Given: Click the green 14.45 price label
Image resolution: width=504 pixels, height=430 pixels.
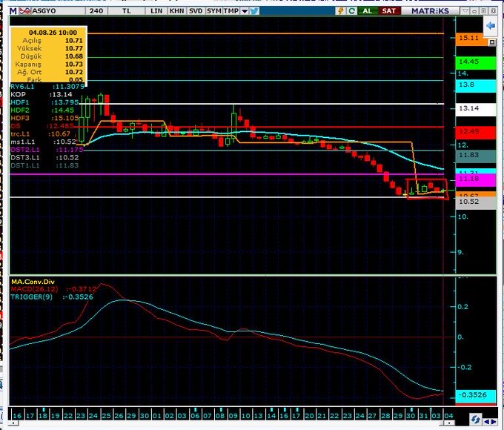Looking at the screenshot, I should 476,62.
